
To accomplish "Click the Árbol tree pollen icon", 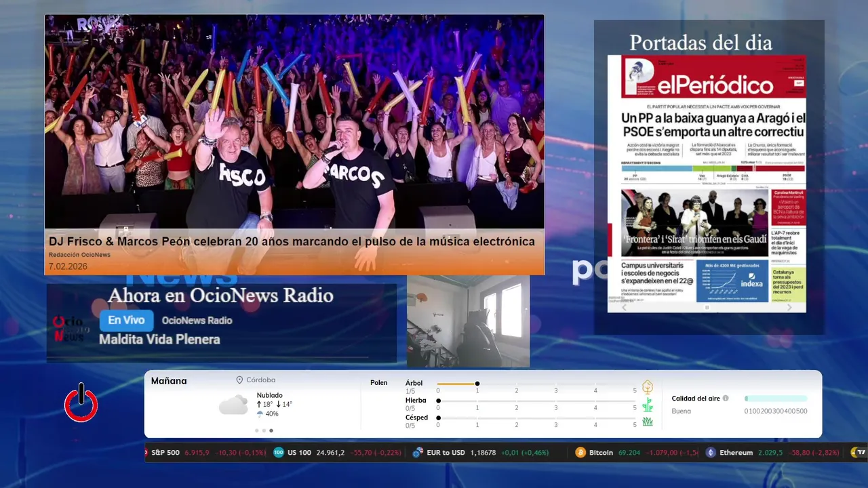I will click(x=648, y=387).
